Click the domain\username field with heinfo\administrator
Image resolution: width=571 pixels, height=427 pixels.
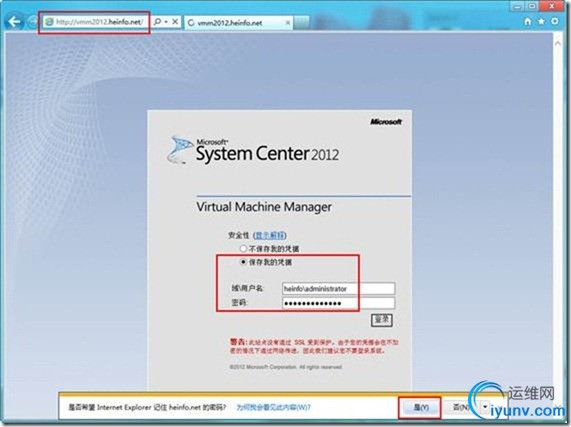tap(338, 289)
